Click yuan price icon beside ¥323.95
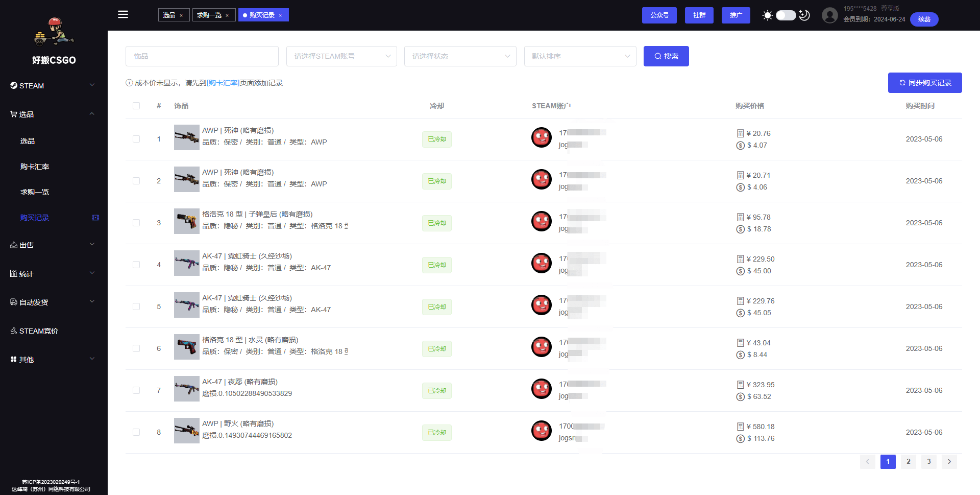Screen dimensions: 980x495 (740, 385)
